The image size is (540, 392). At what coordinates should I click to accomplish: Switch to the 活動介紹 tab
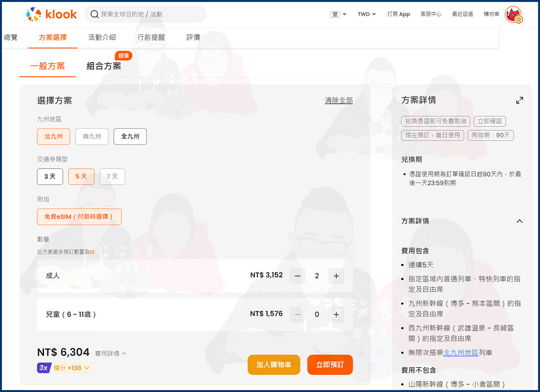[102, 37]
